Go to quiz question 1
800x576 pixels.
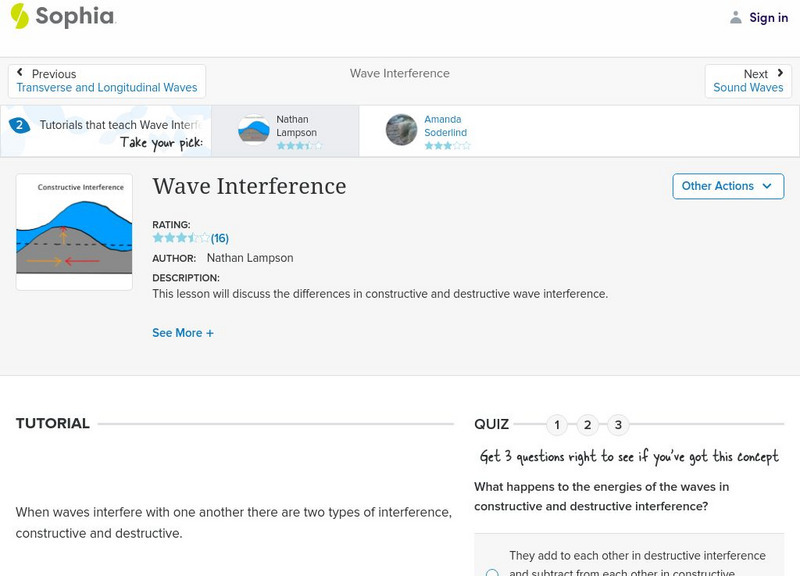click(557, 425)
